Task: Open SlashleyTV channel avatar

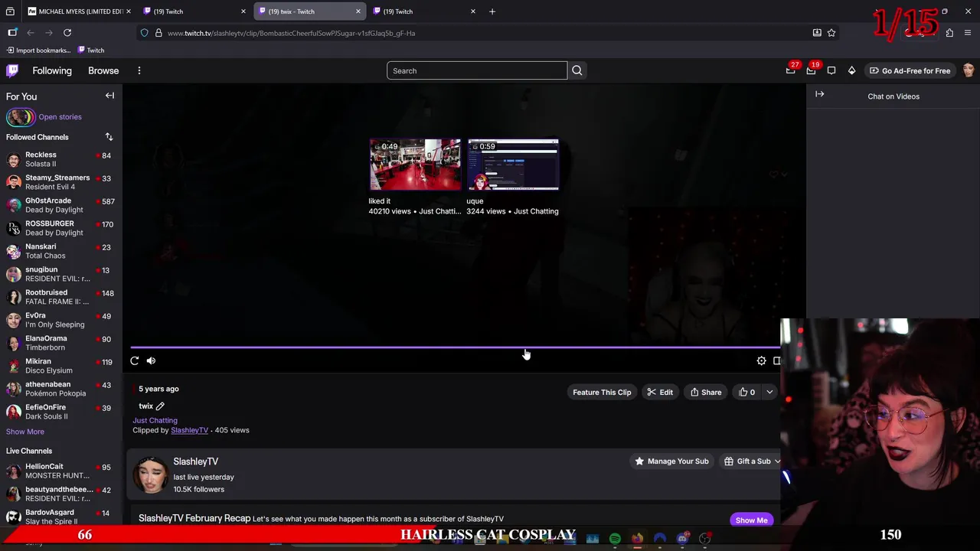Action: click(x=151, y=475)
